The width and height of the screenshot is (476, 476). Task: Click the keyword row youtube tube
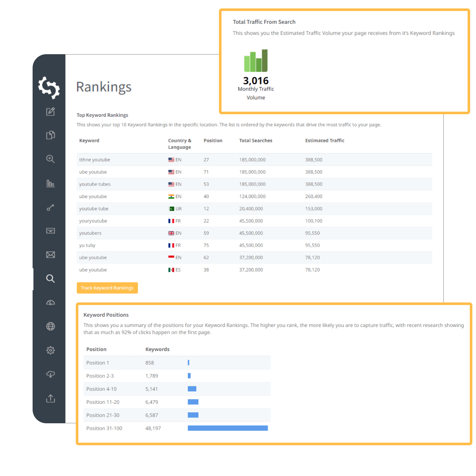pyautogui.click(x=94, y=208)
